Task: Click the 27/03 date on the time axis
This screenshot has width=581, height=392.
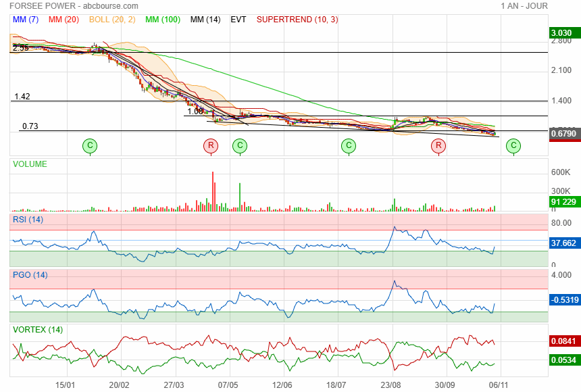Action: pyautogui.click(x=174, y=385)
